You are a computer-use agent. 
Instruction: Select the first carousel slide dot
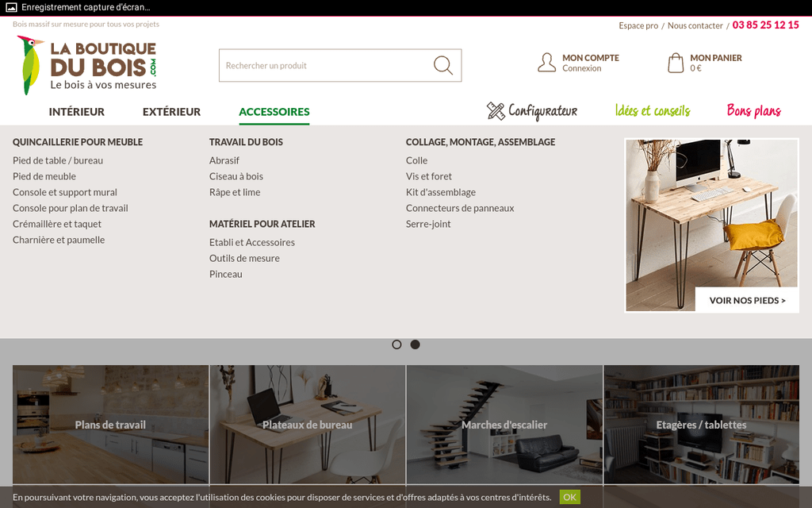click(396, 344)
